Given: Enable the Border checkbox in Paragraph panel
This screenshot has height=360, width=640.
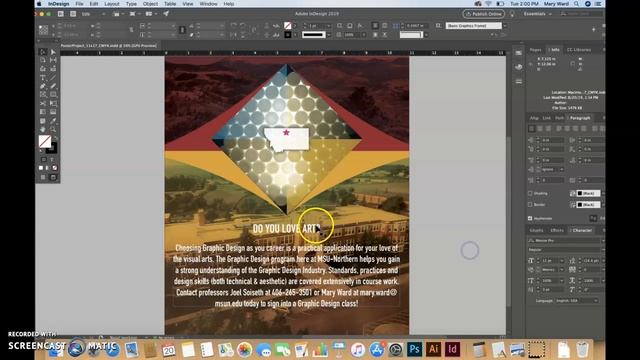Looking at the screenshot, I should point(530,204).
